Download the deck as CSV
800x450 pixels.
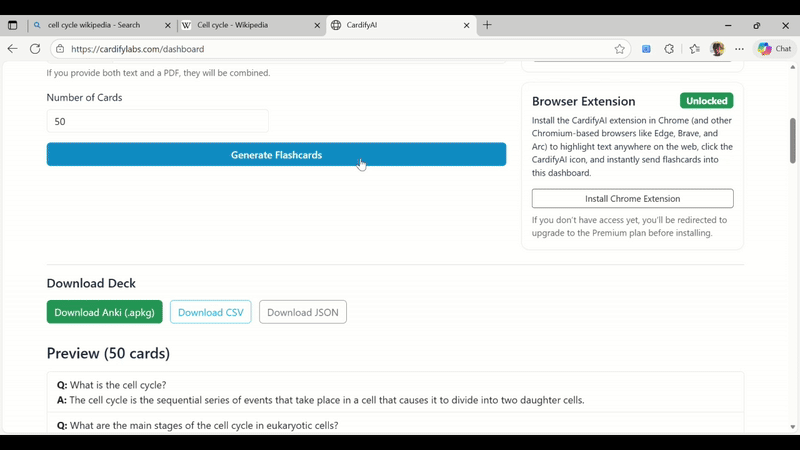(210, 312)
